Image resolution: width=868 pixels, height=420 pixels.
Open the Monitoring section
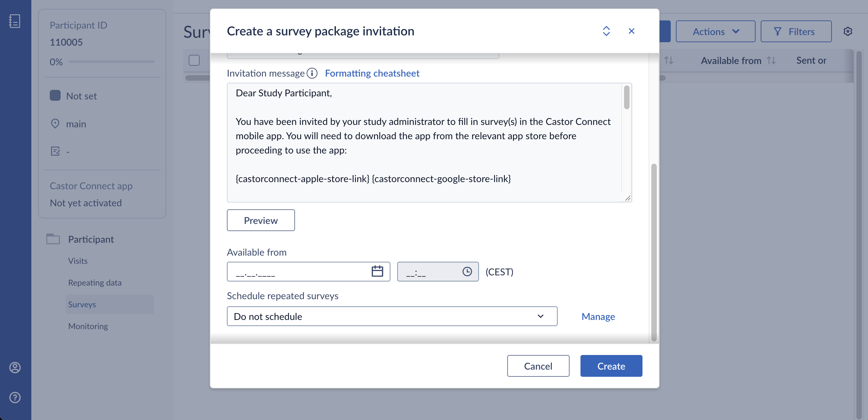click(88, 326)
